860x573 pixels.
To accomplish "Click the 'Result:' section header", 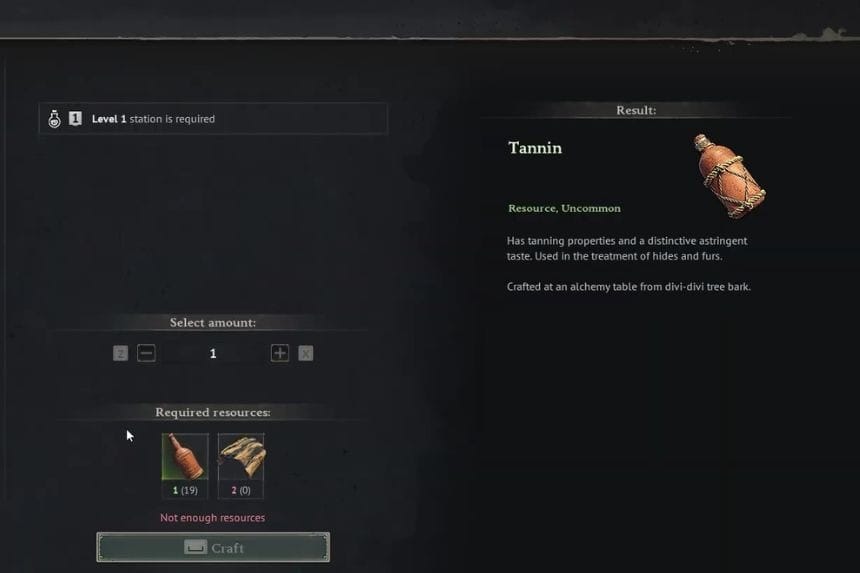I will point(636,110).
